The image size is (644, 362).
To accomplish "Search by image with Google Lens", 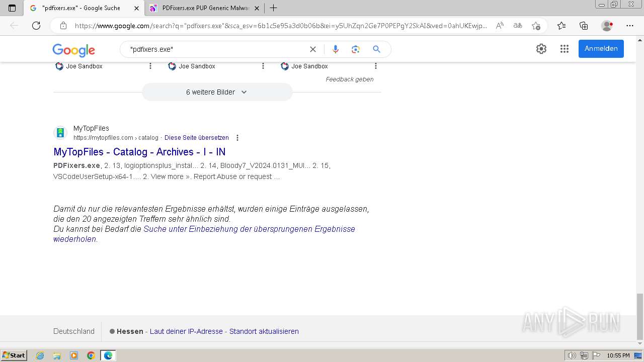I will (x=356, y=49).
